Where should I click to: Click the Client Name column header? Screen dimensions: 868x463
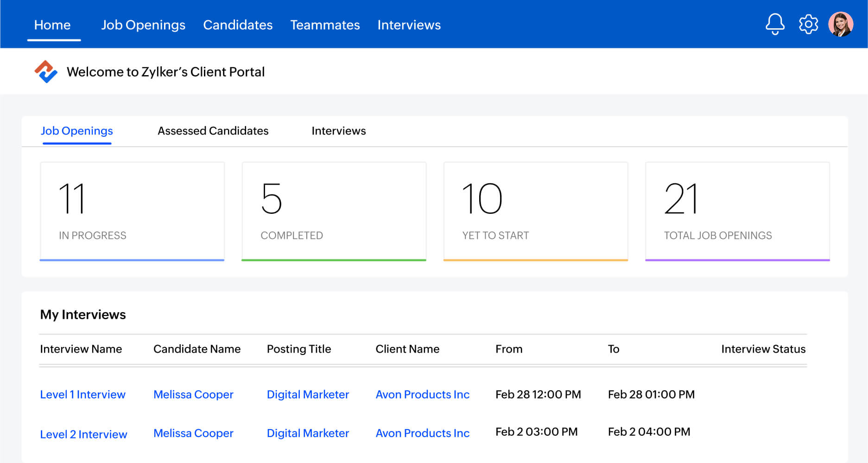coord(407,349)
